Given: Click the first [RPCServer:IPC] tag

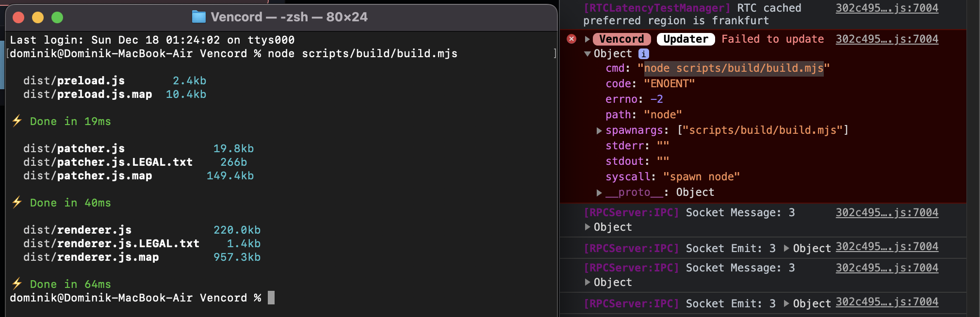Looking at the screenshot, I should coord(631,212).
